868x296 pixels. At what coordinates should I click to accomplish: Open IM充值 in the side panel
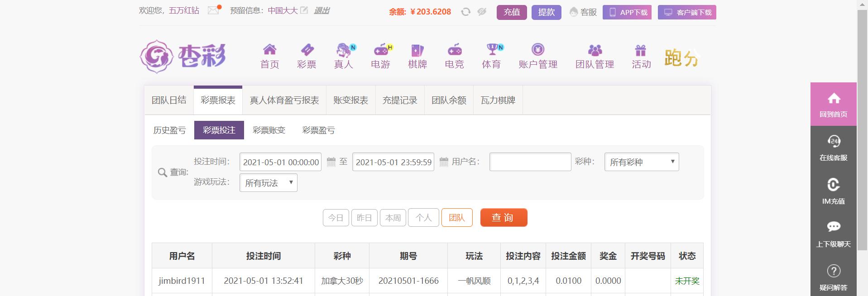[x=834, y=191]
